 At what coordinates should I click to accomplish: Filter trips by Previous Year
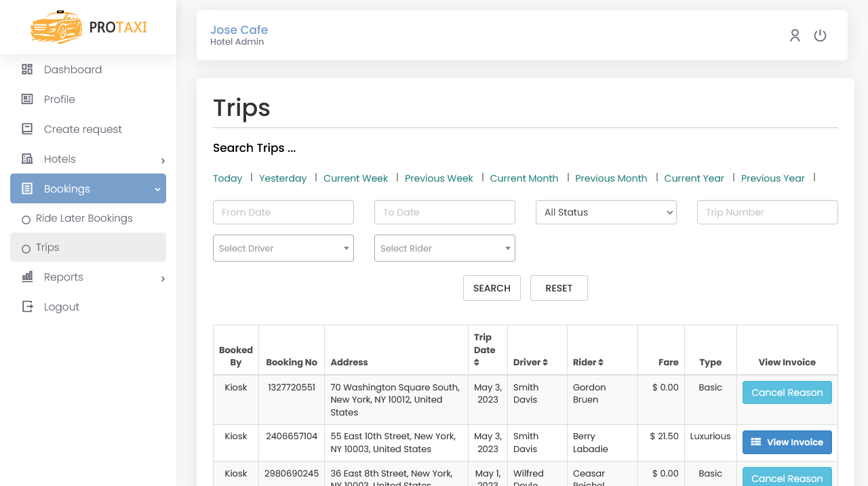(773, 178)
